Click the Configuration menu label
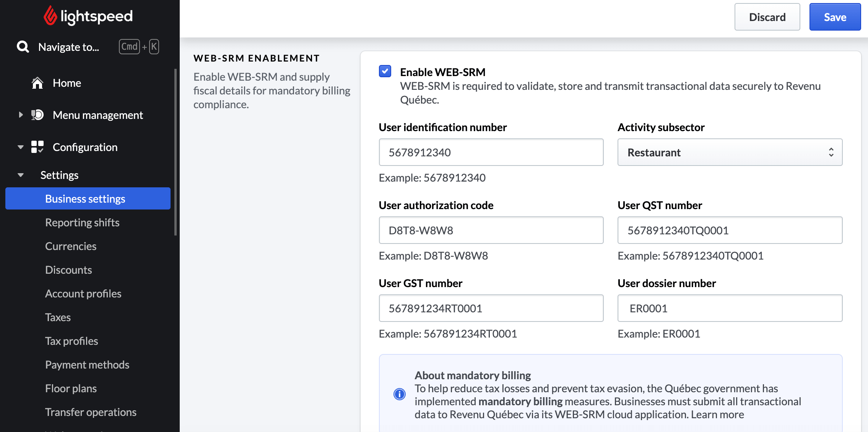The width and height of the screenshot is (868, 432). pos(85,147)
